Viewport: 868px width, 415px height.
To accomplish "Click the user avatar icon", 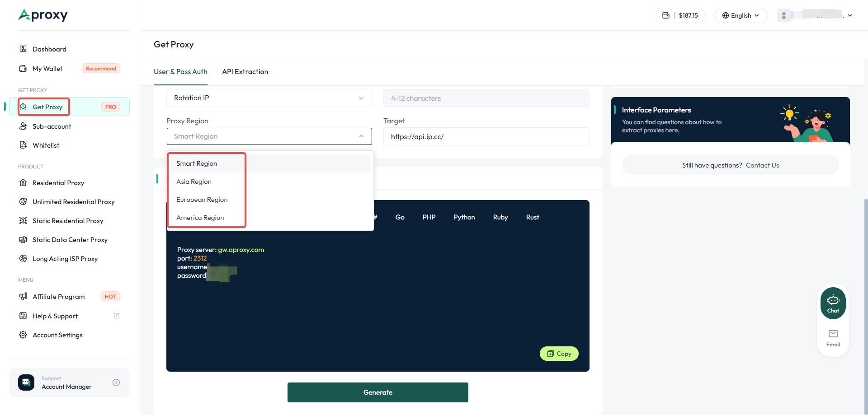I will point(784,15).
